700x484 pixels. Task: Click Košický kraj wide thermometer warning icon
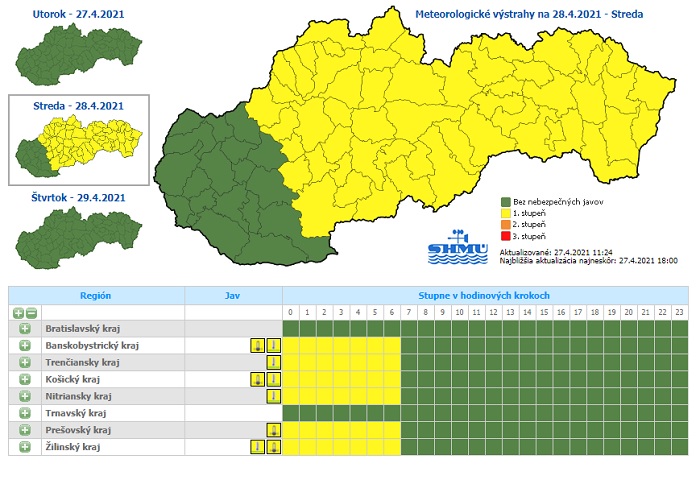tap(258, 380)
